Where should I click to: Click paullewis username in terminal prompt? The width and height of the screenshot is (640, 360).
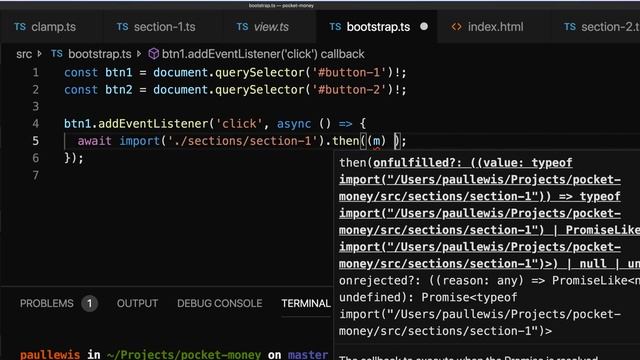(50, 354)
